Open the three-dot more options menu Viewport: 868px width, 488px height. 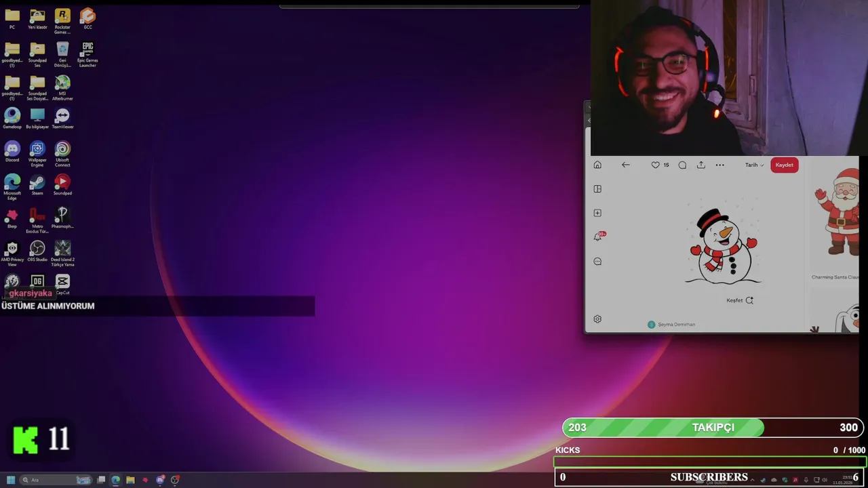coord(720,165)
